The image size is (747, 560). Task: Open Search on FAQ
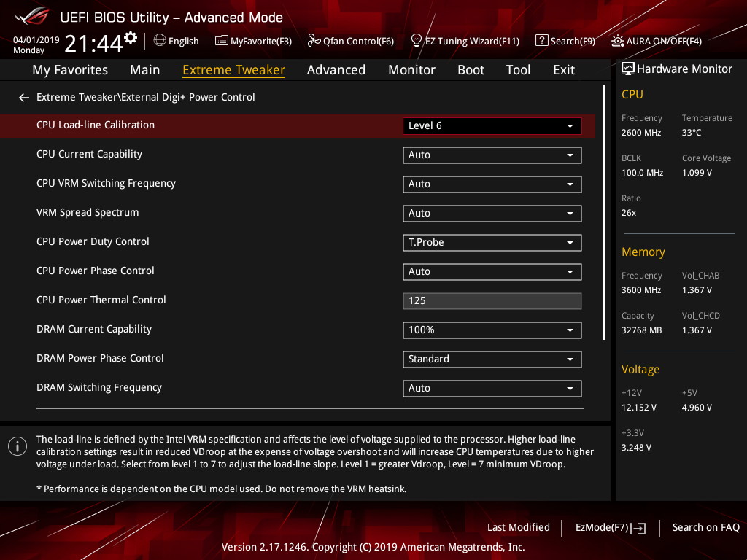(x=705, y=528)
